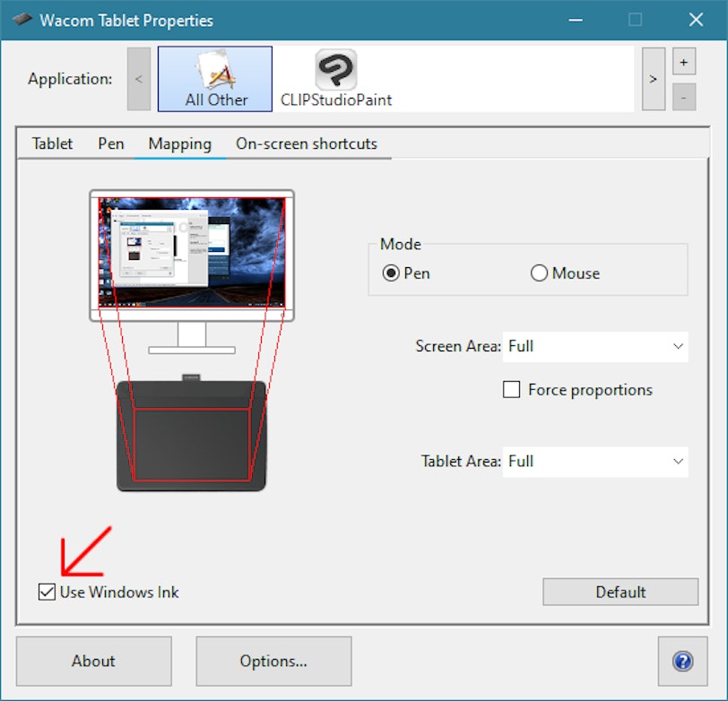
Task: Open the Options... dialog button
Action: point(273,662)
